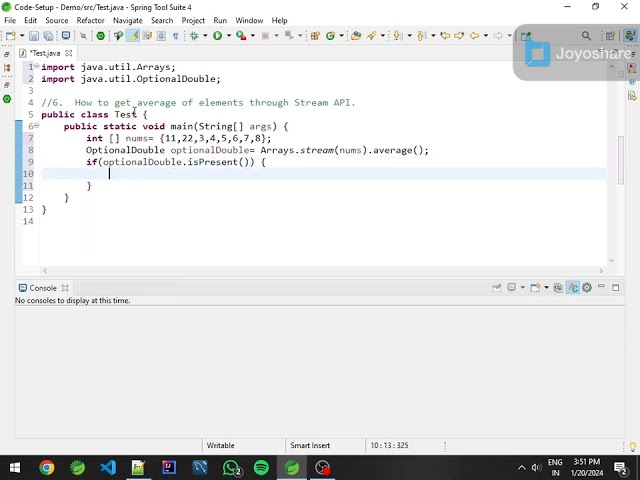Click 'Smart Insert' in status bar
The height and width of the screenshot is (480, 640).
point(310,445)
